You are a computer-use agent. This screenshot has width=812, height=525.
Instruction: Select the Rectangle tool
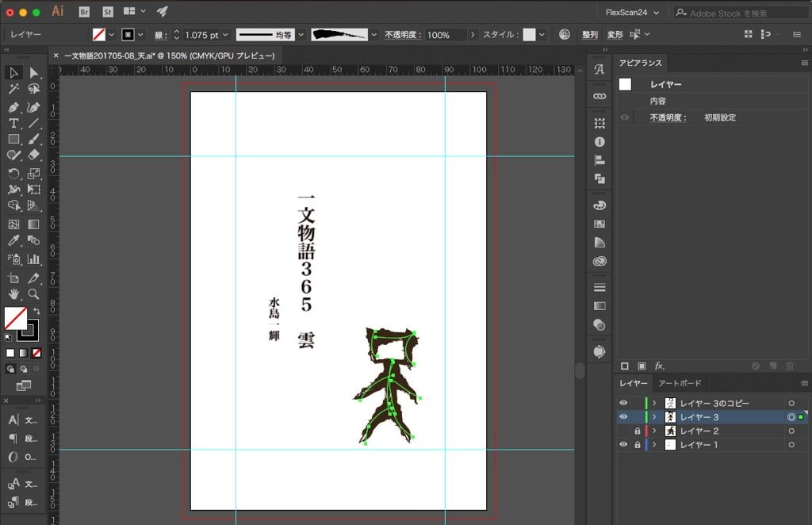(13, 140)
